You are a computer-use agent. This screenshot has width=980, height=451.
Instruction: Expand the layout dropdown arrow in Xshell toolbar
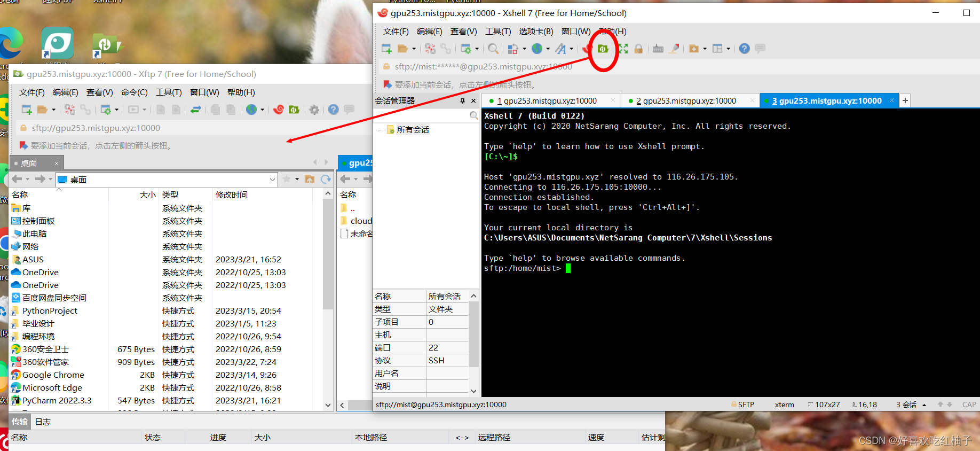tap(728, 49)
